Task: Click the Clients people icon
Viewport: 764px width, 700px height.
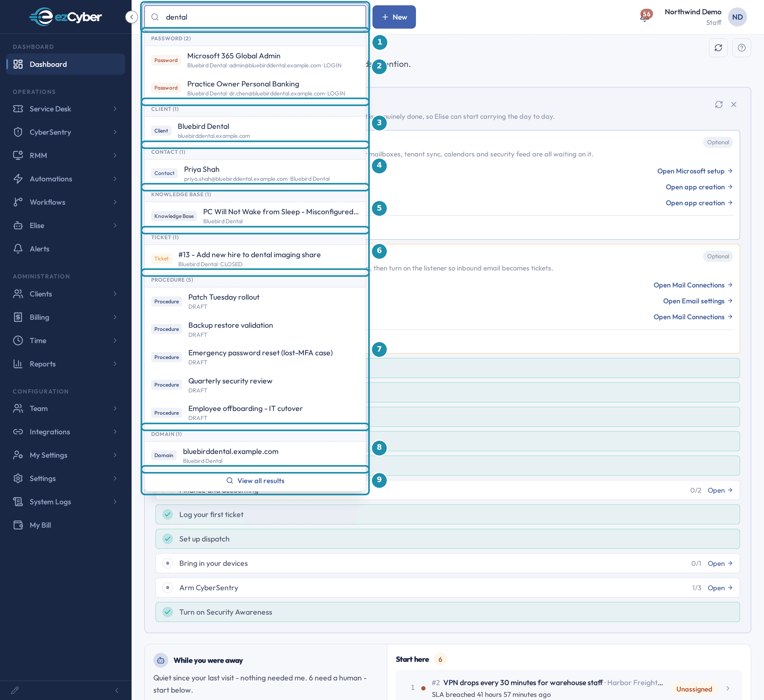Action: [x=18, y=294]
